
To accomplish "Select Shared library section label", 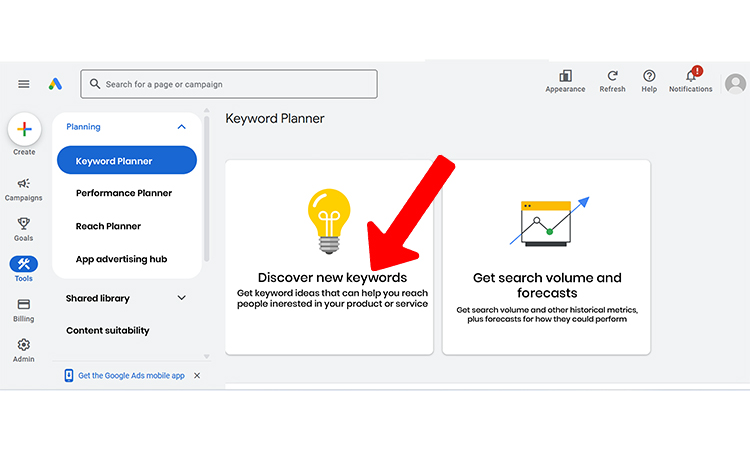I will 98,298.
